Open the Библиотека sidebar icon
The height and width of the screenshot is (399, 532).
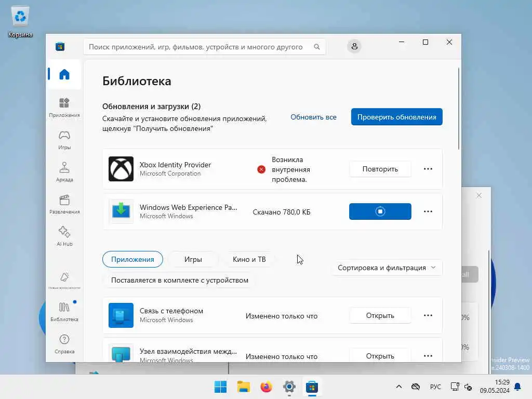64,312
